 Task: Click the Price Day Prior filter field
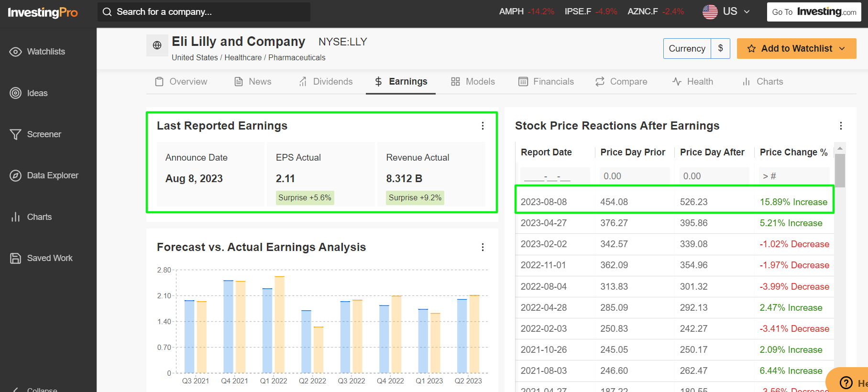click(635, 176)
